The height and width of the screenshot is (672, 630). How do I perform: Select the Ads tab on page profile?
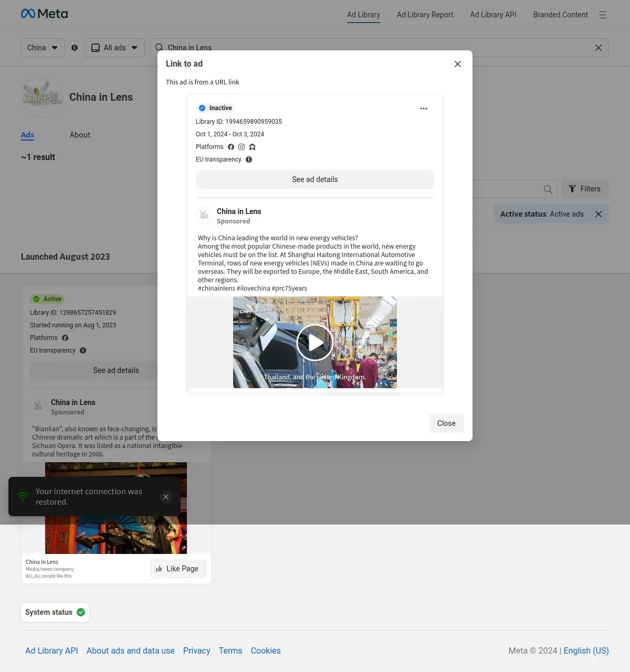point(27,135)
